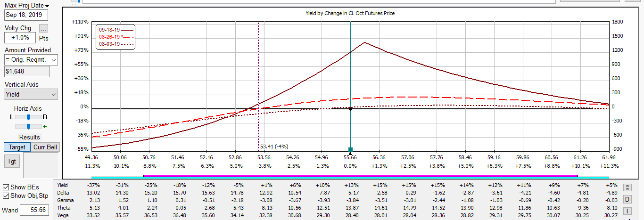The height and width of the screenshot is (220, 644).
Task: Adjust the Horiz Axis L-R slider
Action: (29, 116)
